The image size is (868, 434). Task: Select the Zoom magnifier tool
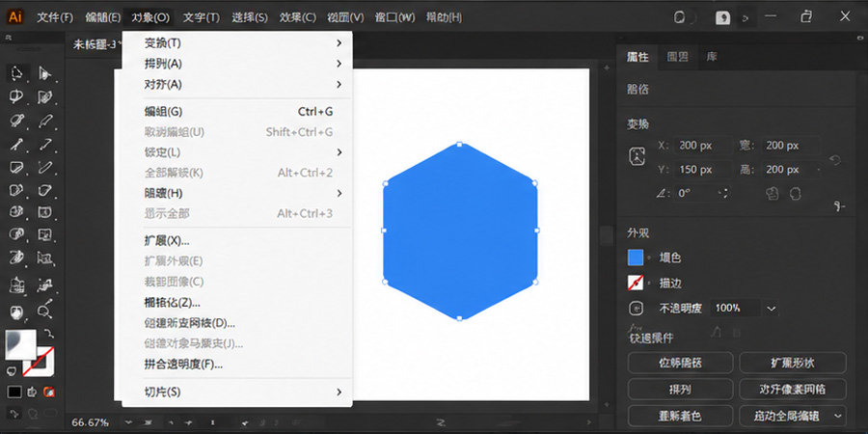[44, 310]
